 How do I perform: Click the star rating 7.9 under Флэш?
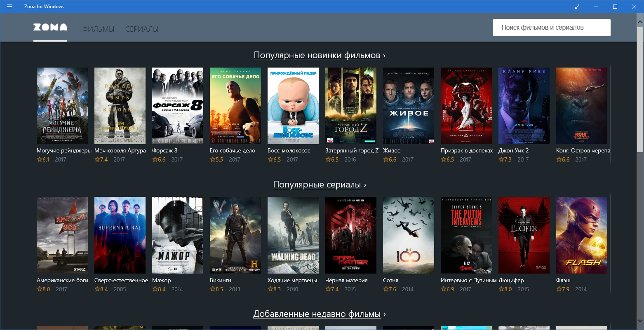[563, 290]
